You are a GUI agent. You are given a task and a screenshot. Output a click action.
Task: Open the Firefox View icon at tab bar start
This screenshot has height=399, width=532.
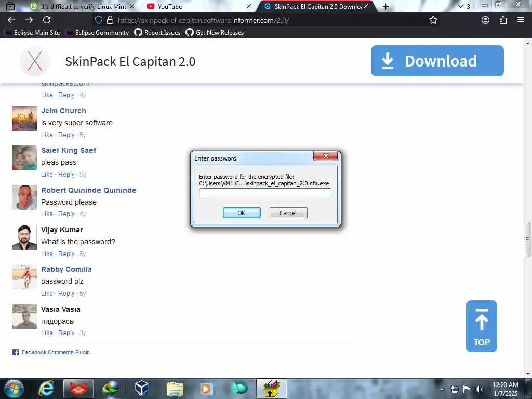click(x=10, y=6)
